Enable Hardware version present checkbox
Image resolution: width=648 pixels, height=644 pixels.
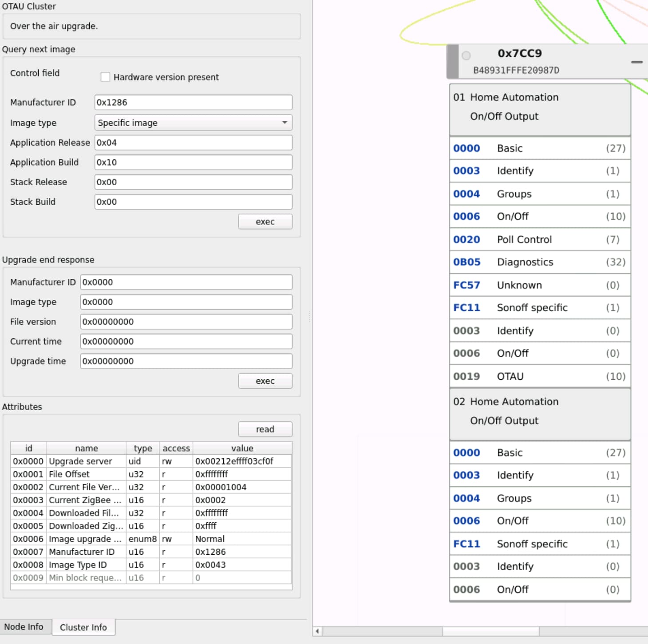(x=105, y=77)
